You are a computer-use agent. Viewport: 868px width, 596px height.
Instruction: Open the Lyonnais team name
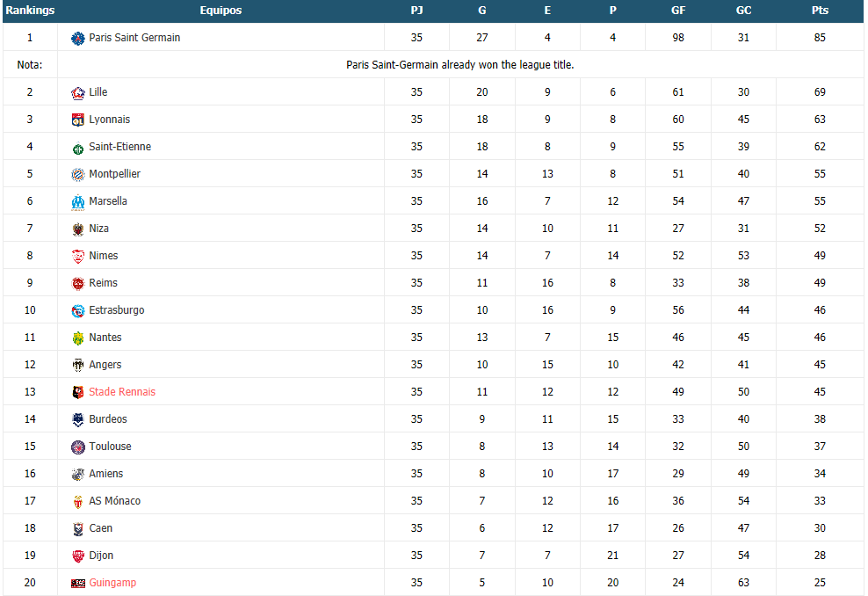[x=110, y=119]
